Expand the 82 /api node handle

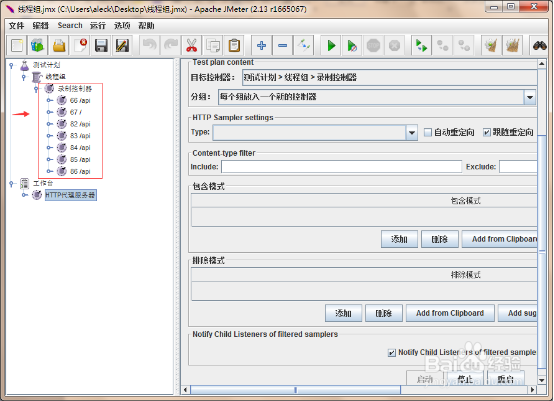(x=49, y=124)
